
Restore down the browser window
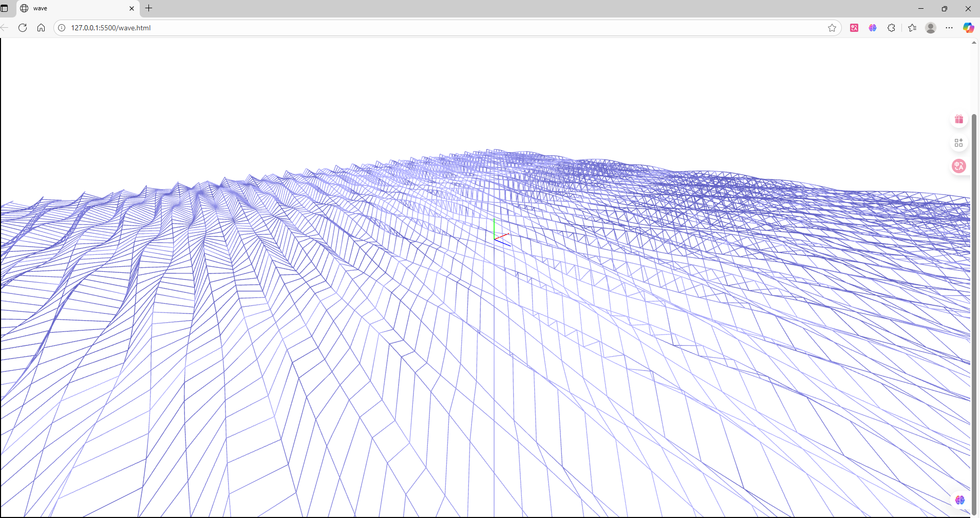(x=944, y=8)
